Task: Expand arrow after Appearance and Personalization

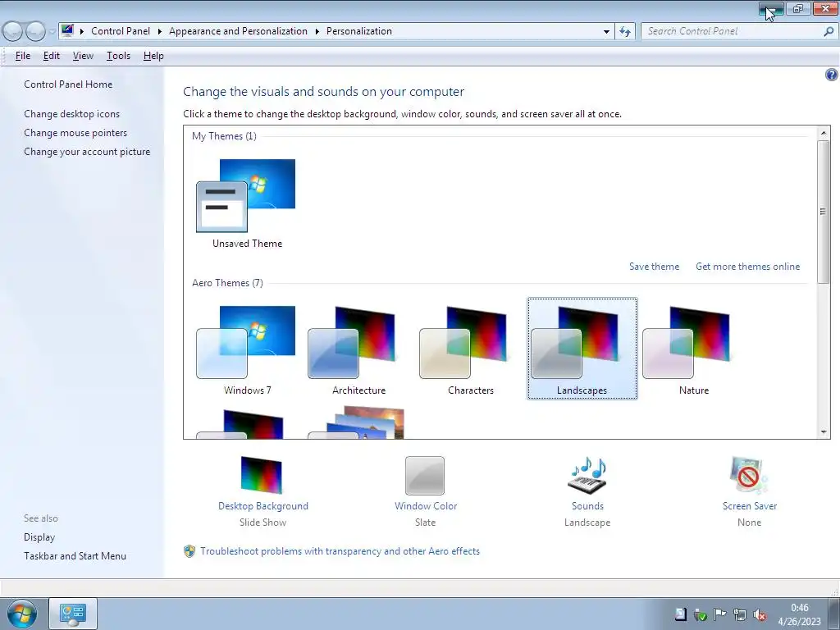Action: 317,31
